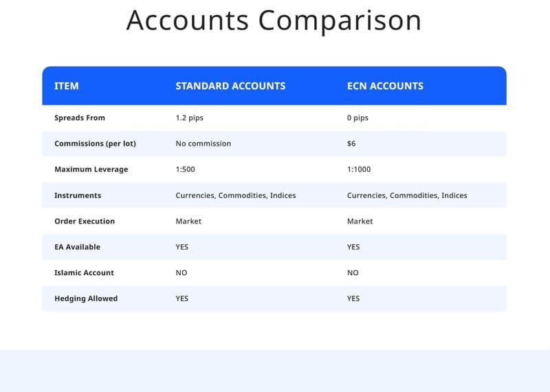
Task: Select the Instruments row label
Action: [x=78, y=195]
